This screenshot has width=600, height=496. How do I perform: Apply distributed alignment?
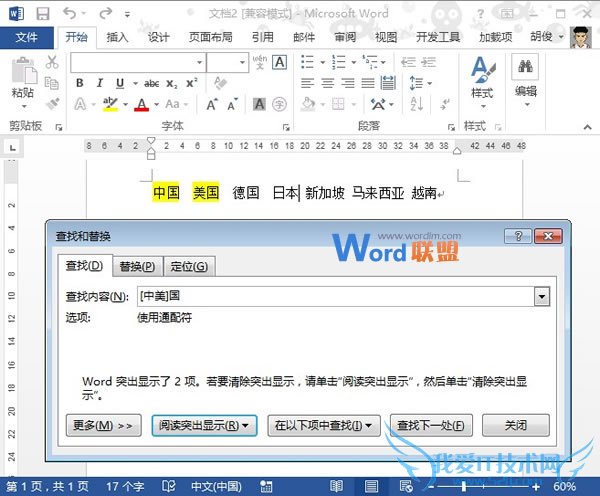click(388, 83)
